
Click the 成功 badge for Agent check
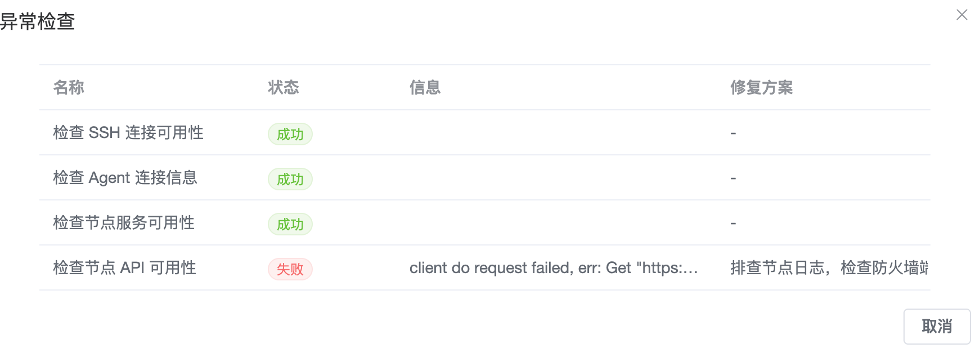tap(290, 179)
